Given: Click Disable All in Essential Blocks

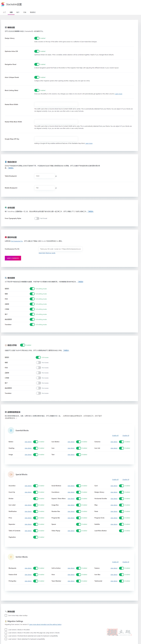Looking at the screenshot, I should (126, 435).
